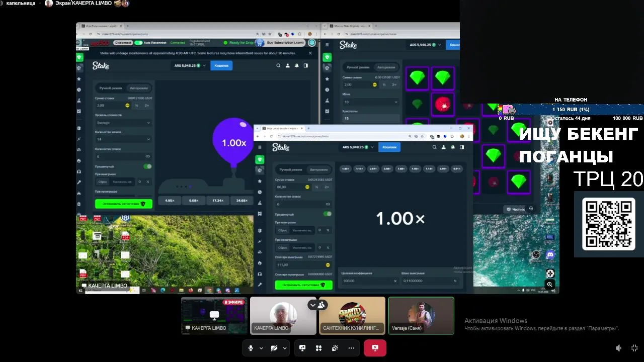The image size is (644, 362).
Task: Show members list people icon above thumbnails
Action: 321,305
